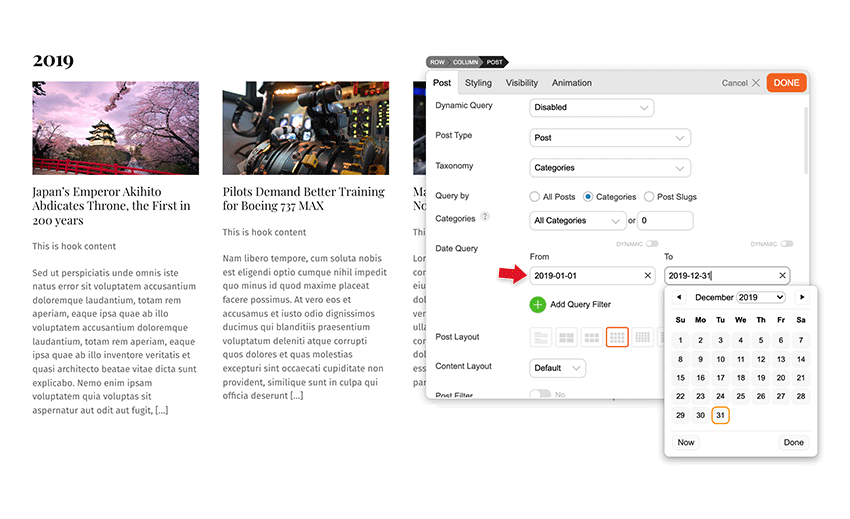Switch to the Visibility tab

click(x=521, y=83)
